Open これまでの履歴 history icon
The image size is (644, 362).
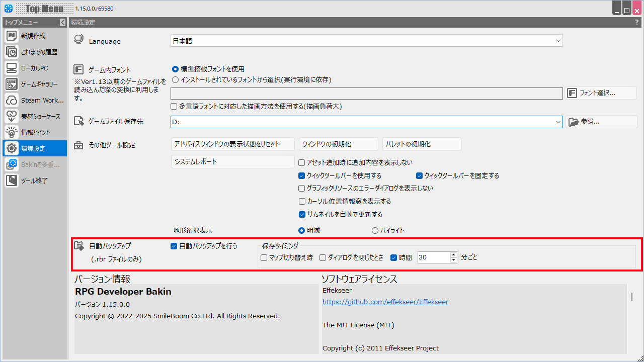(x=12, y=52)
